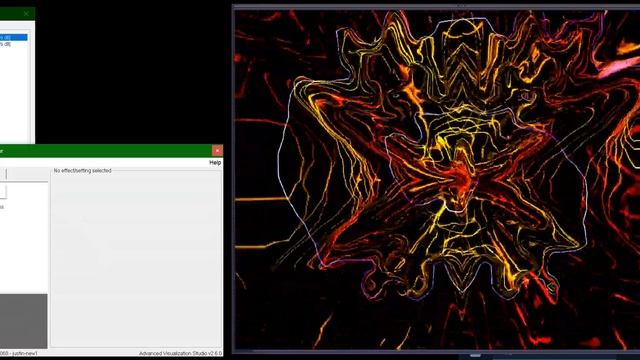Click the 'Advanced Visualization Studio v2.6.0' status text

tap(180, 353)
